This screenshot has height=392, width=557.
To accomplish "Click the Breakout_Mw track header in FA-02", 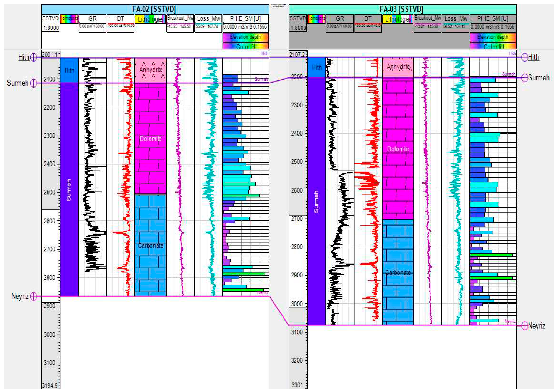I will (x=180, y=18).
